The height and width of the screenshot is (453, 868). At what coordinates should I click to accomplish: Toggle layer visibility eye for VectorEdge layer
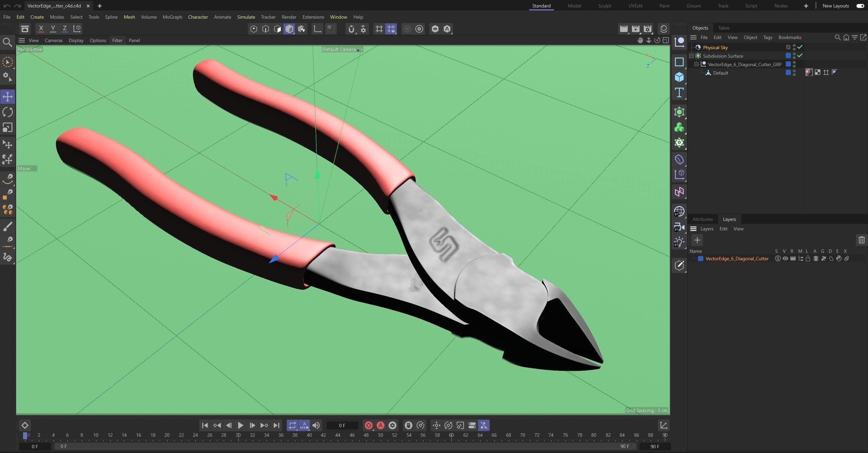pos(785,259)
